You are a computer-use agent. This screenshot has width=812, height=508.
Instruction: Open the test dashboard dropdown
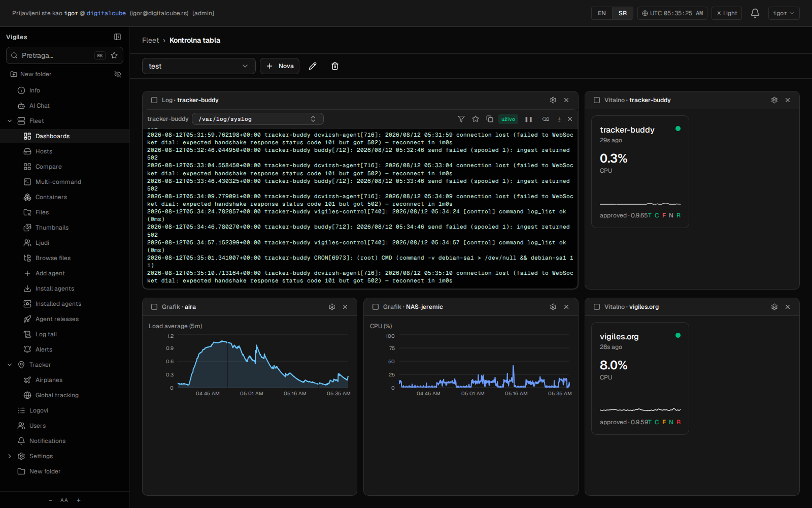(199, 66)
